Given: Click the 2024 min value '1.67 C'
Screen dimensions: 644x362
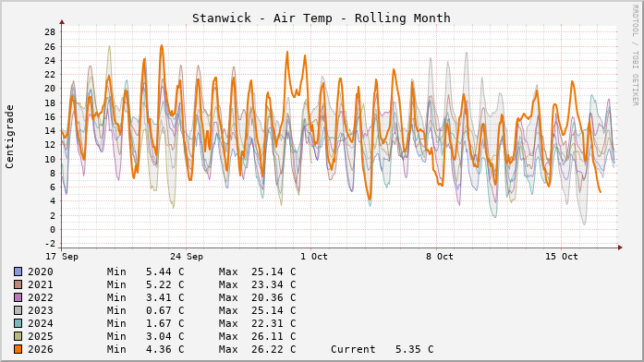Looking at the screenshot, I should point(165,323).
